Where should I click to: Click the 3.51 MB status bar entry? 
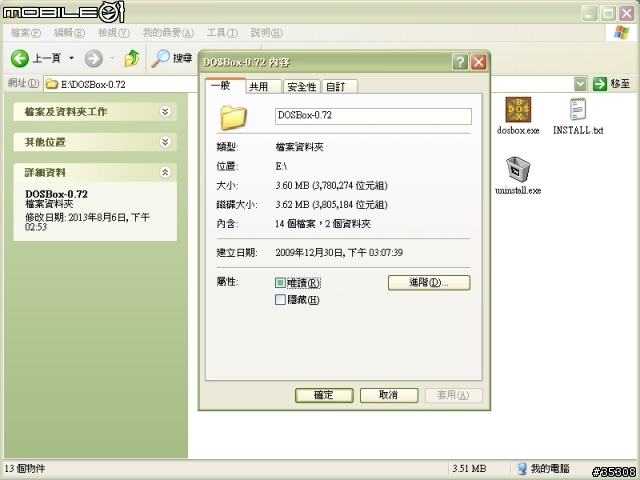pos(469,469)
